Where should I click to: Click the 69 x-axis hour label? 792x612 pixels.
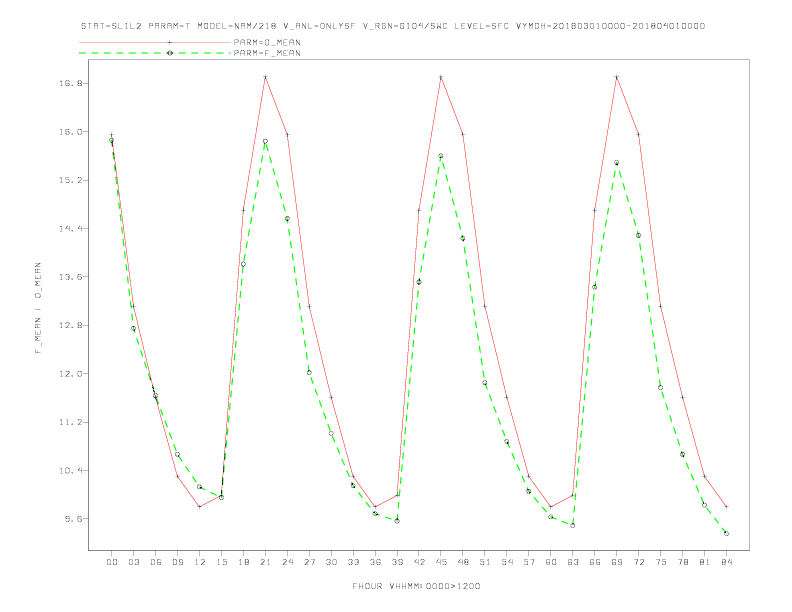coord(617,562)
